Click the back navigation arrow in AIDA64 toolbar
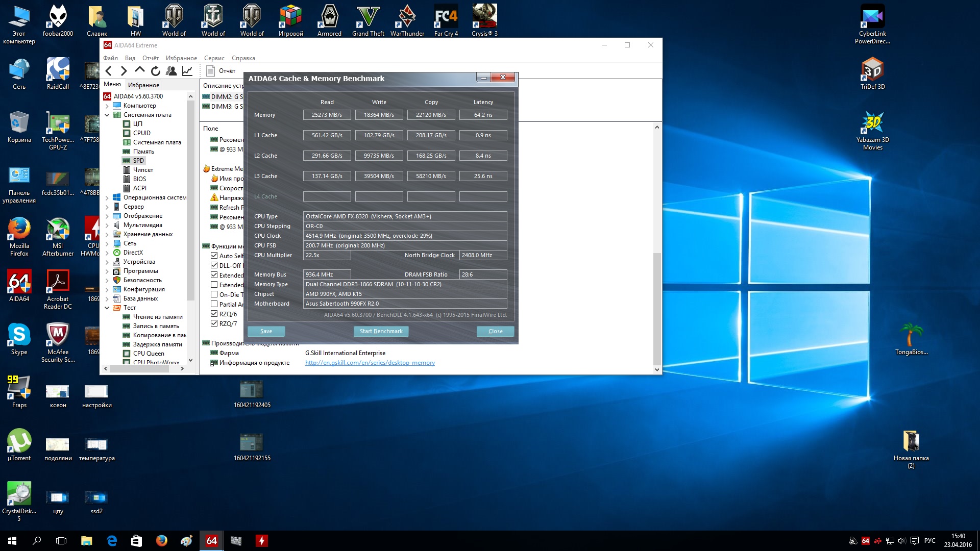 coord(109,71)
